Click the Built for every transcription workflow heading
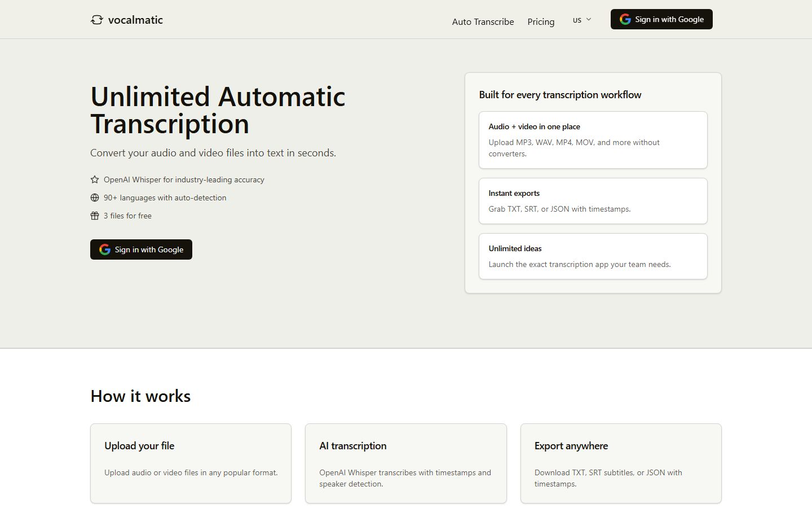 pyautogui.click(x=560, y=95)
